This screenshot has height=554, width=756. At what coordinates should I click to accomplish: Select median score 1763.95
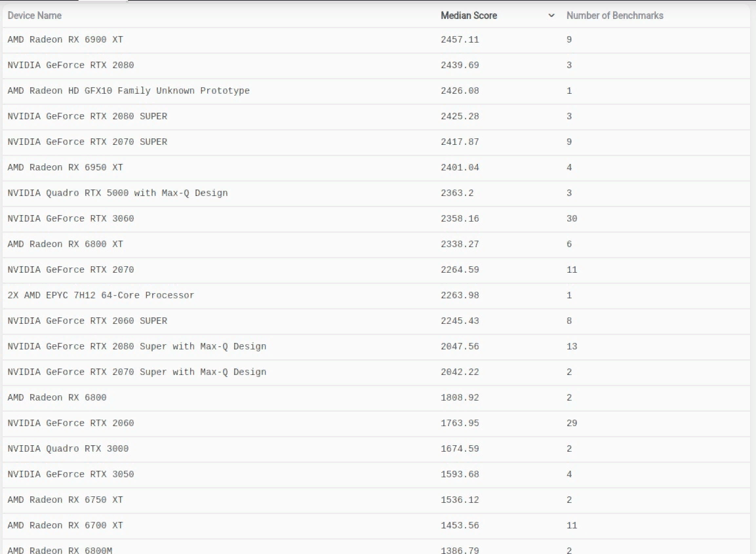click(x=460, y=423)
